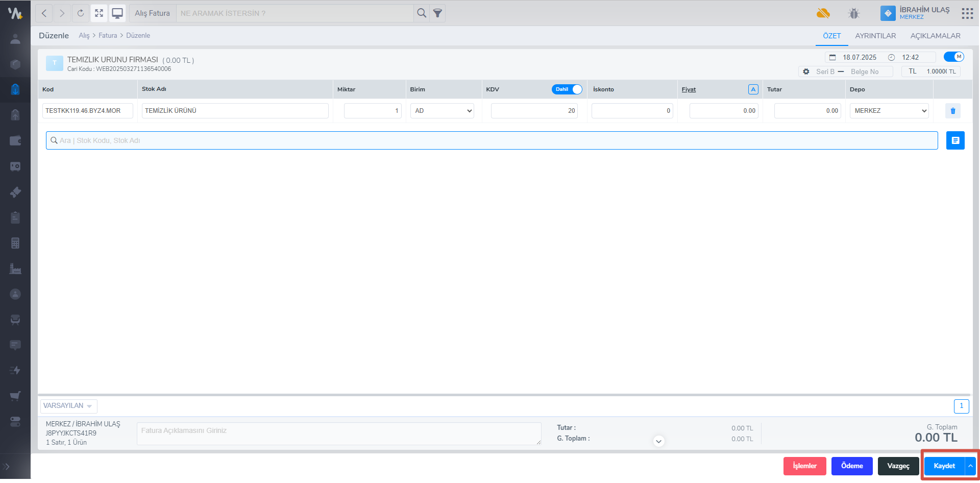Toggle KDV Dahil switch
Image resolution: width=980 pixels, height=483 pixels.
point(567,89)
